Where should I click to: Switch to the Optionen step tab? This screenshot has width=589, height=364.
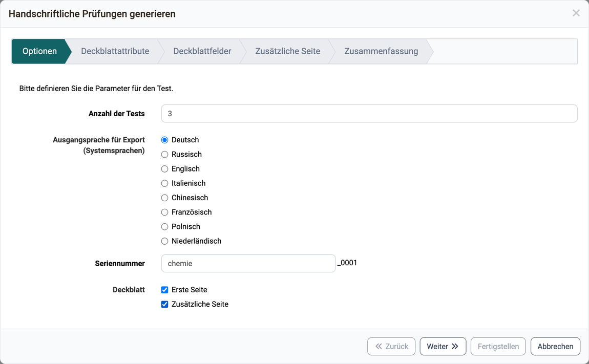(x=40, y=51)
